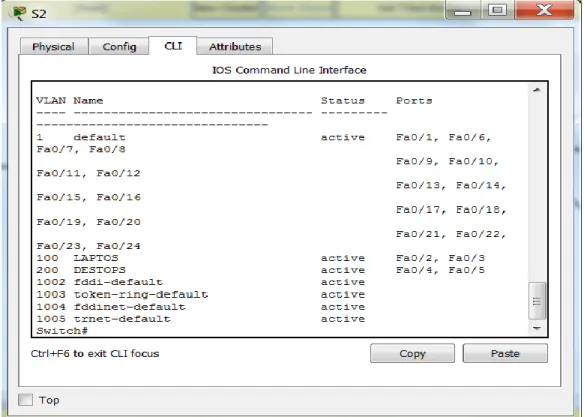The height and width of the screenshot is (417, 584).
Task: Click the 'Fa0/1, Fa0/6,' ports text
Action: [444, 137]
